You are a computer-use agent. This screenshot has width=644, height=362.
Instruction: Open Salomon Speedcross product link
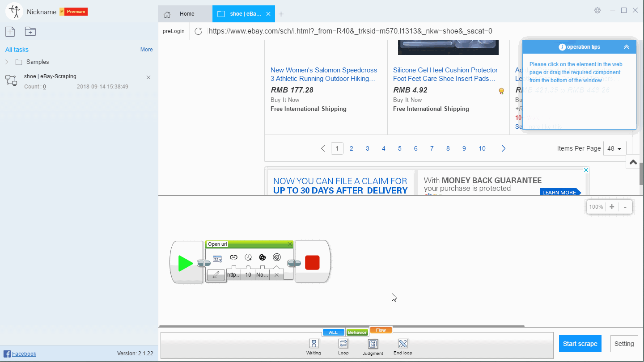click(x=324, y=74)
